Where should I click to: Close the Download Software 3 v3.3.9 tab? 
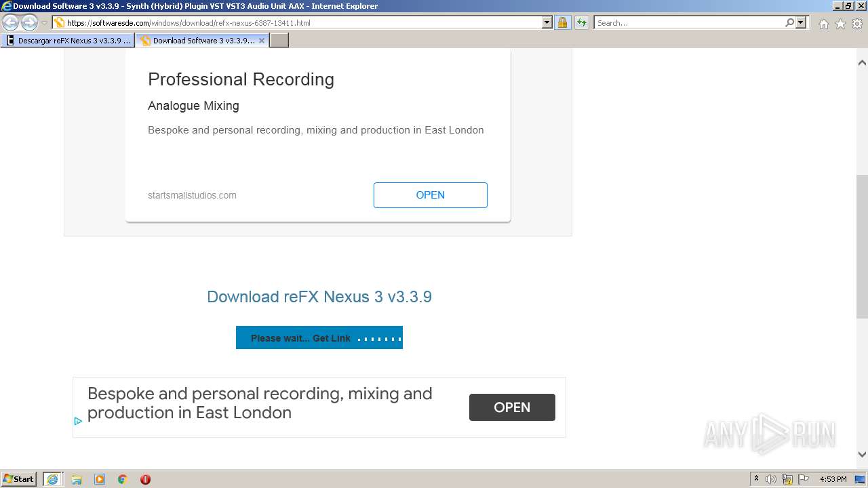[x=262, y=41]
